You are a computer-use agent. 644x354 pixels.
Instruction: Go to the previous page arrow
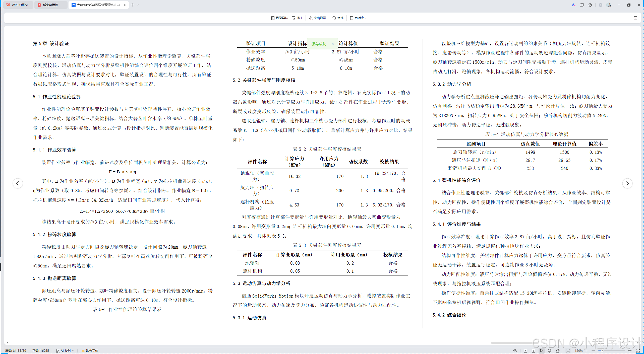coord(18,183)
